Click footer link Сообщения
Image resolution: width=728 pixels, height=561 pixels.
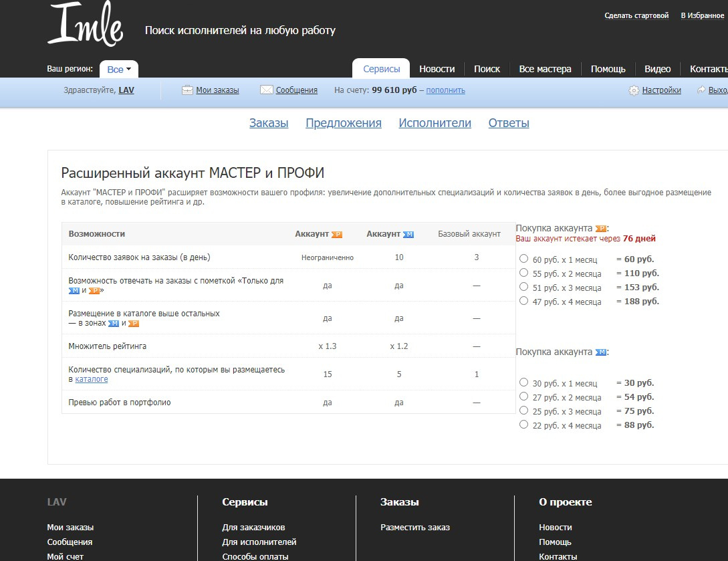coord(70,542)
